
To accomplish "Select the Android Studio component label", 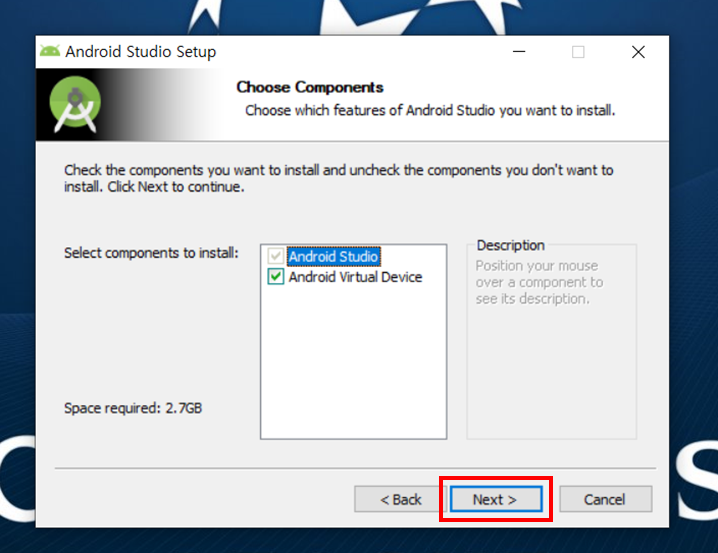I will point(333,256).
